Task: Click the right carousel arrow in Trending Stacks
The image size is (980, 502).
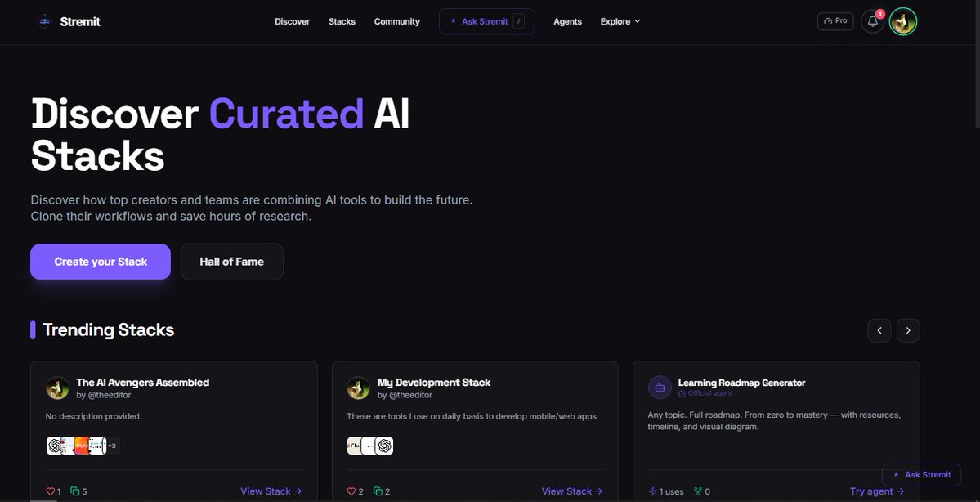Action: [x=907, y=329]
